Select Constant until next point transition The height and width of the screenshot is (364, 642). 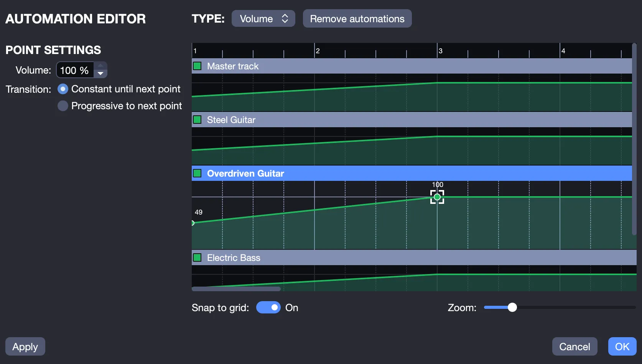click(63, 89)
